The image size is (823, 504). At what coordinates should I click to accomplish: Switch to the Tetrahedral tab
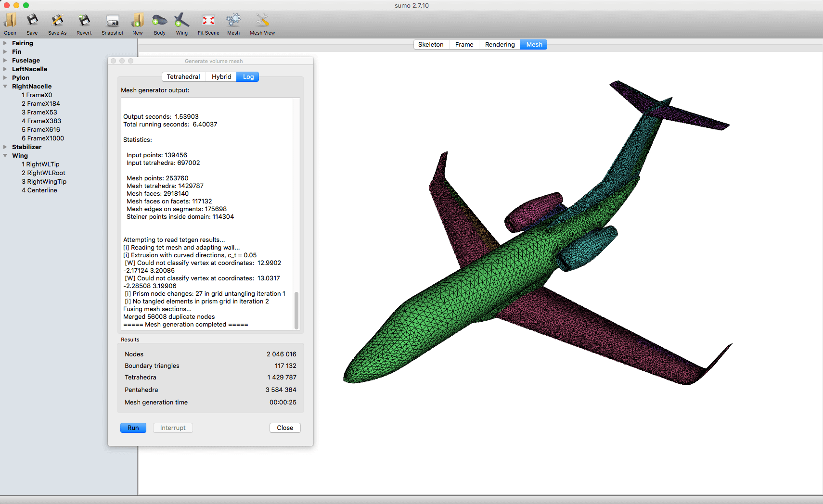183,77
